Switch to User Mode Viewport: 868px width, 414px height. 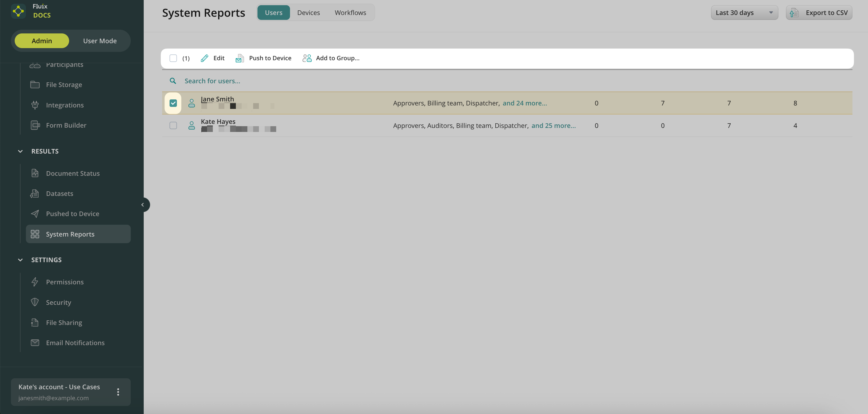click(100, 41)
